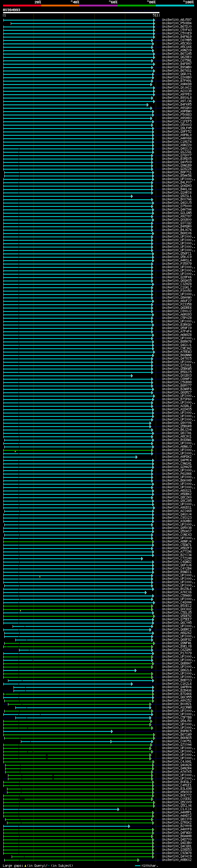Viewport: 197px width, 868px height.
Task: Click the red 20% identity legend segment
Action: (x=22, y=6)
